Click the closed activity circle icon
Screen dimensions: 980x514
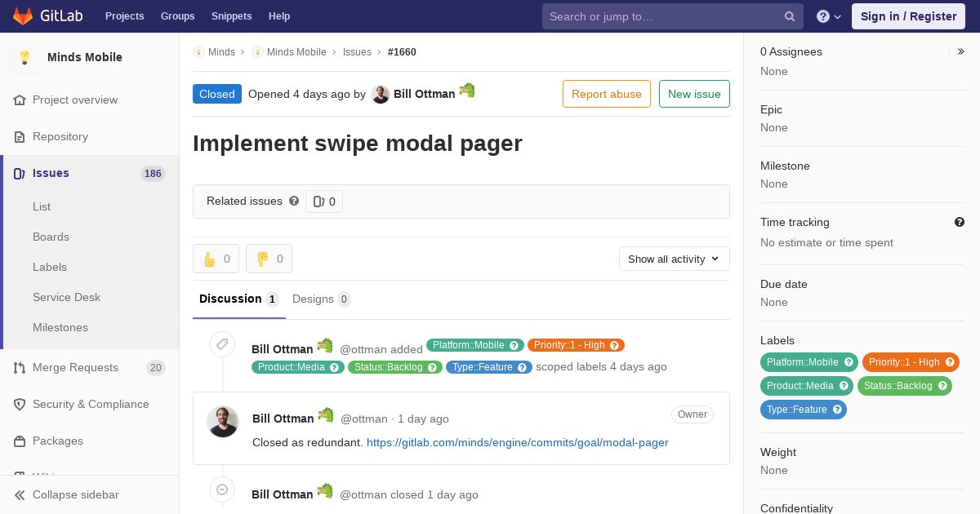coord(222,490)
